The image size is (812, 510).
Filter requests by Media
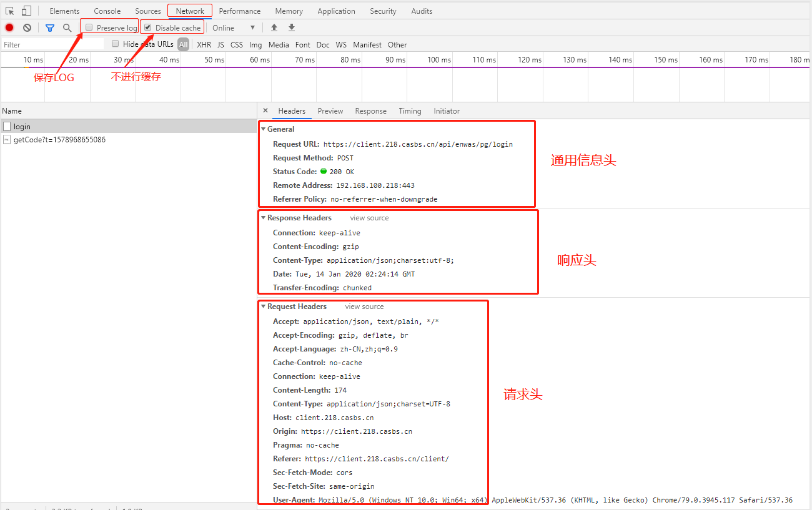tap(279, 44)
